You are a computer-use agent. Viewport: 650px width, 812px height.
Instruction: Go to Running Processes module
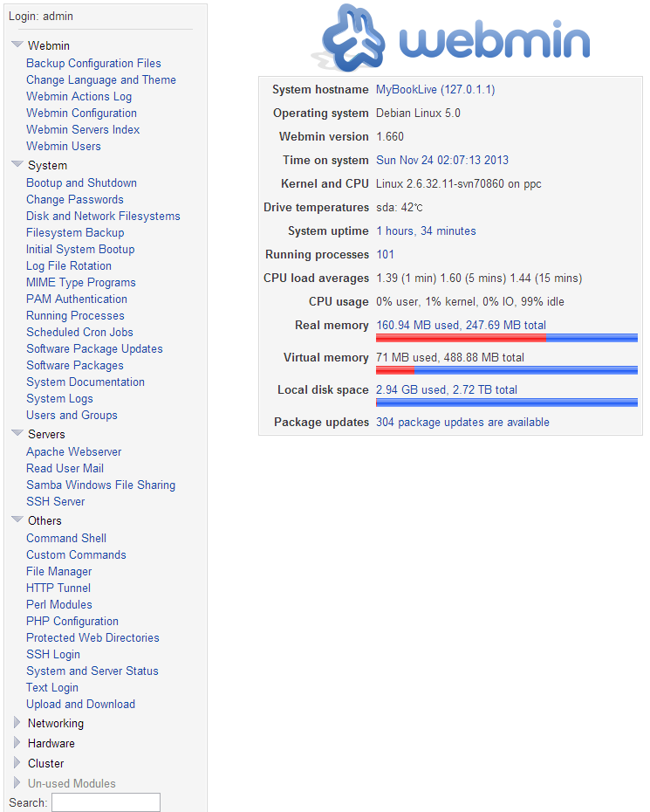coord(75,315)
